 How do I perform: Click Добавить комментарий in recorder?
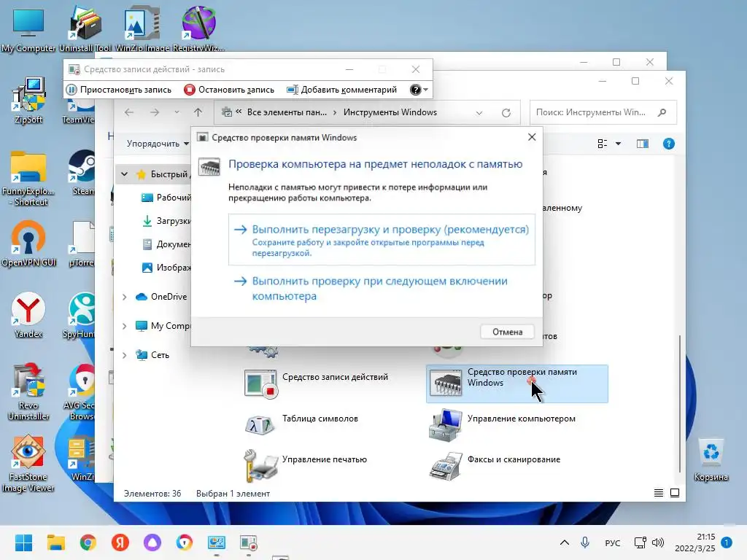pyautogui.click(x=342, y=90)
